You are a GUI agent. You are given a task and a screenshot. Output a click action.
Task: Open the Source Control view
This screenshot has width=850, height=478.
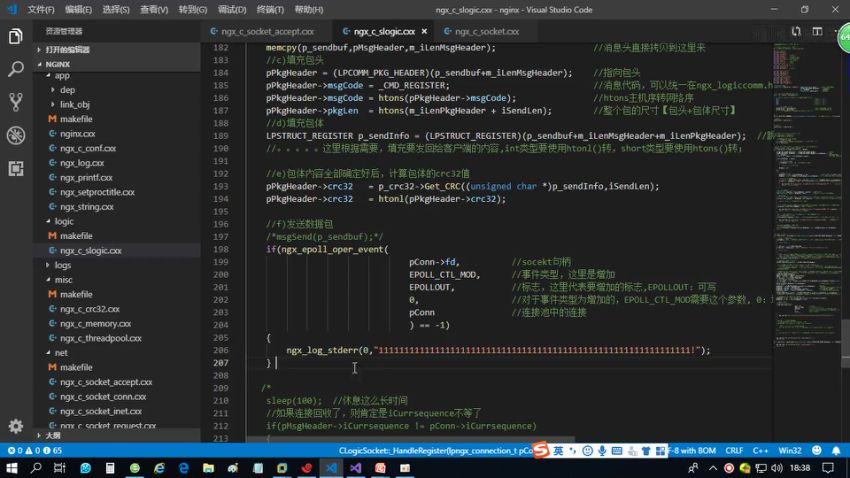[x=16, y=102]
